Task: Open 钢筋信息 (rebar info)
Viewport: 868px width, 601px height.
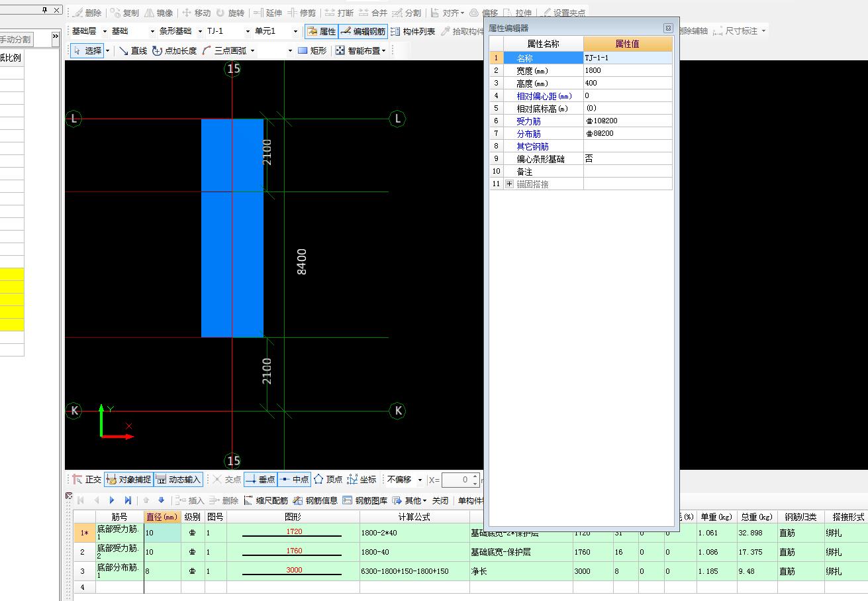Action: point(315,500)
